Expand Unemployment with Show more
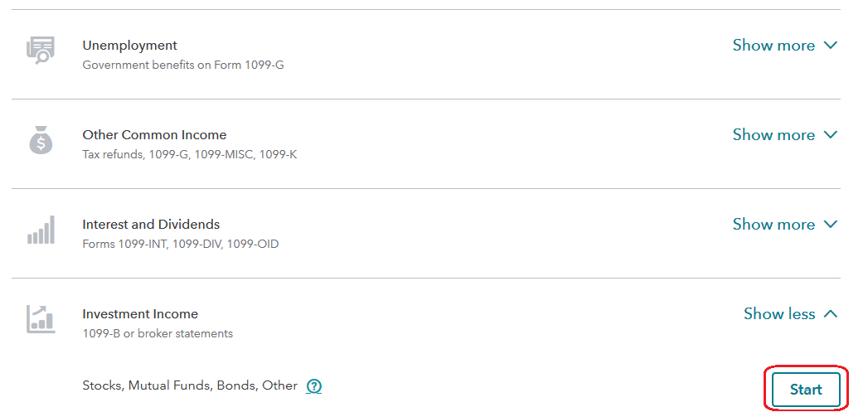The height and width of the screenshot is (412, 868). pos(785,46)
